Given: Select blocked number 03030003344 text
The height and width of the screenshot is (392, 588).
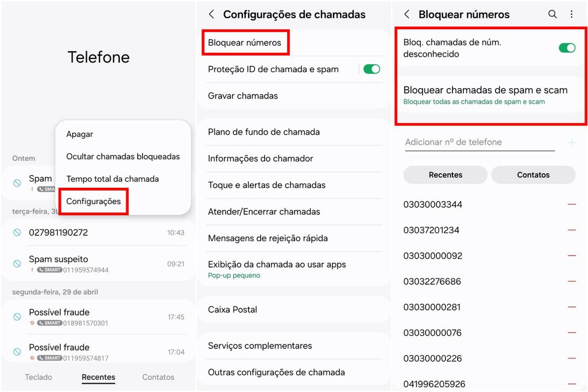Looking at the screenshot, I should point(433,205).
